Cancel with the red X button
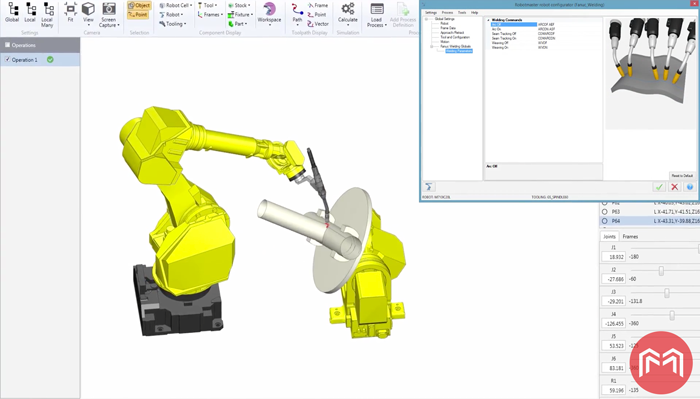The height and width of the screenshot is (399, 700). coord(674,187)
